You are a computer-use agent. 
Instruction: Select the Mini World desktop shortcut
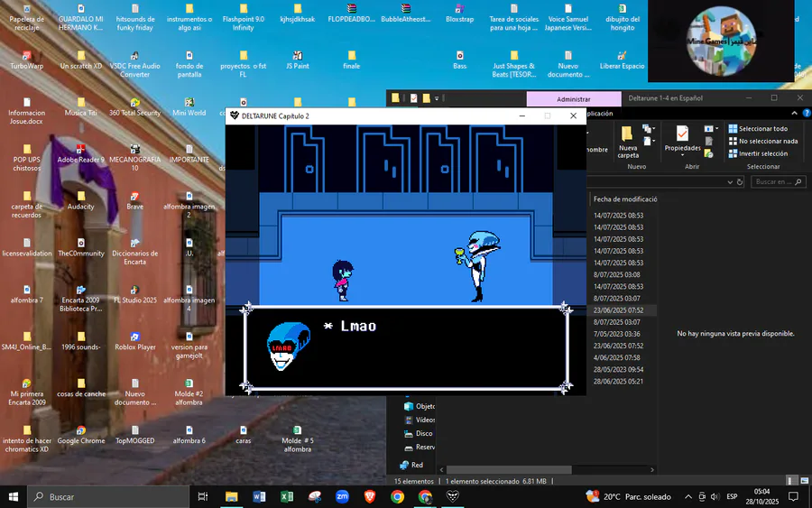pos(189,106)
